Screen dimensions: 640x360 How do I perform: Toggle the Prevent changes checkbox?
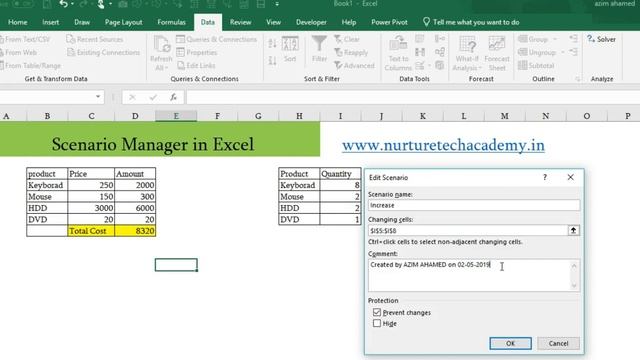pos(377,312)
